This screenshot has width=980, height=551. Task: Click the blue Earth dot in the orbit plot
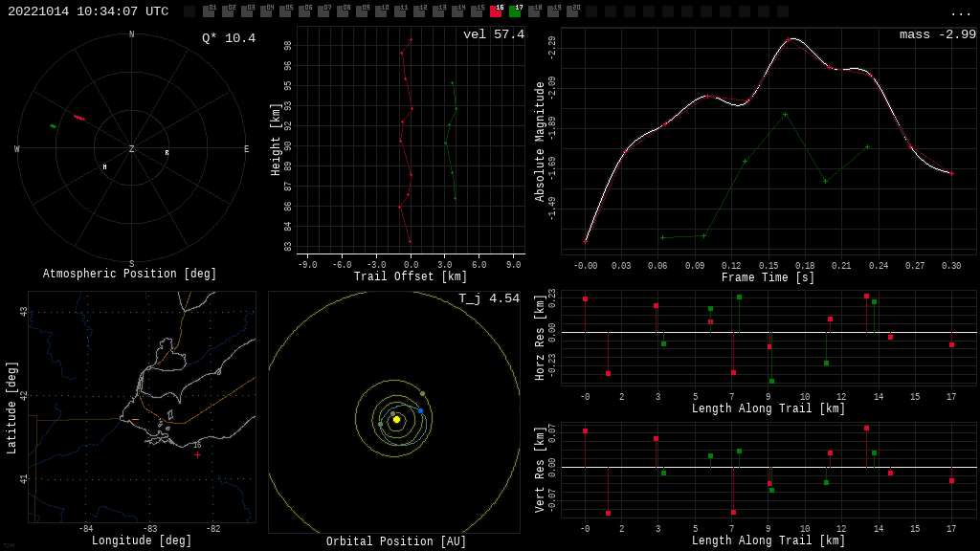[x=421, y=411]
